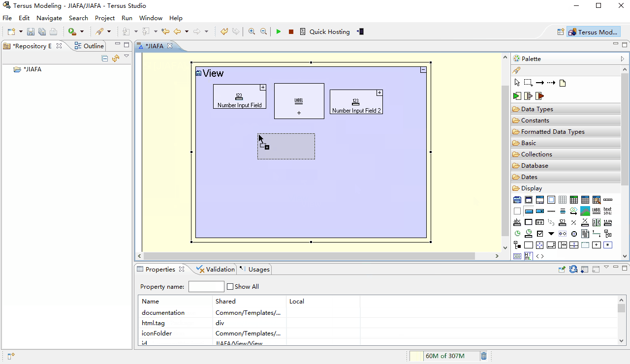
Task: Select the Note icon in Palette
Action: click(x=563, y=83)
